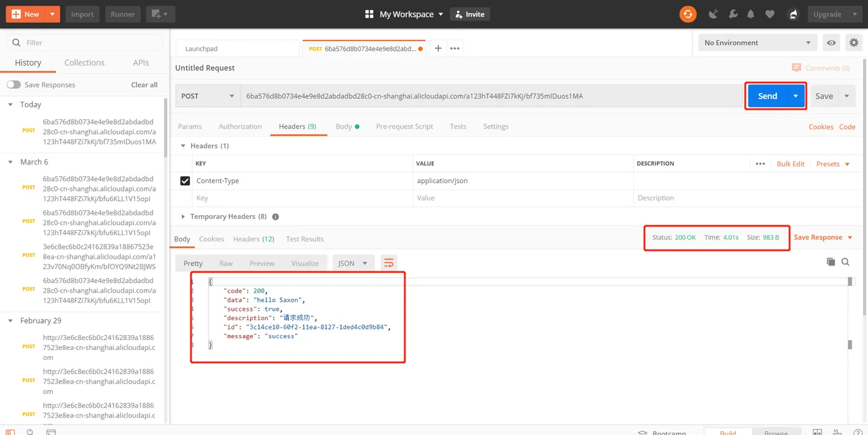Click the Code link
Screen dimensions: 868x435
(847, 127)
